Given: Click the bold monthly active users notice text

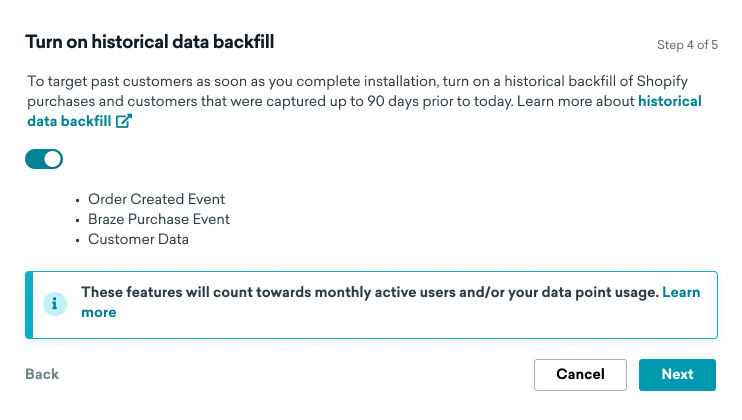Looking at the screenshot, I should (370, 292).
